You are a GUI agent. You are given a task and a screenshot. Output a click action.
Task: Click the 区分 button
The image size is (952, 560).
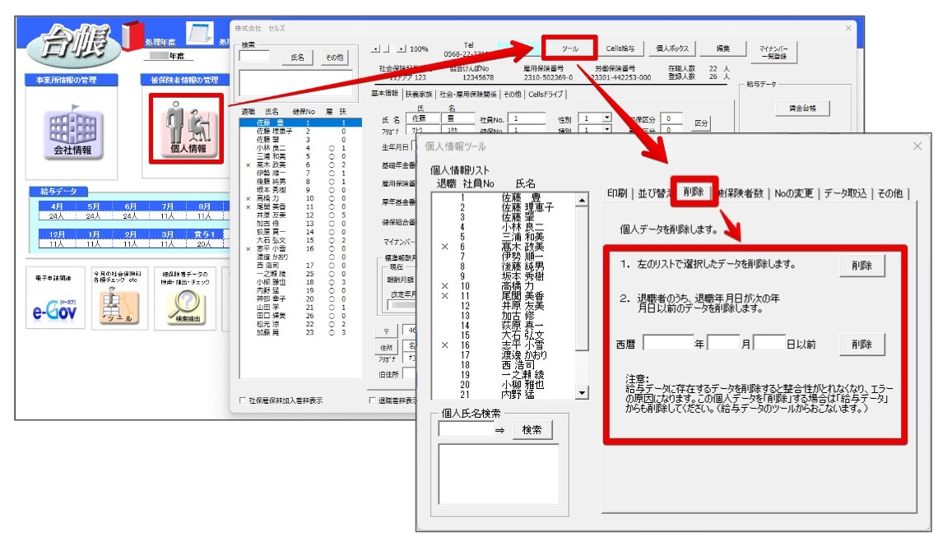pos(701,123)
